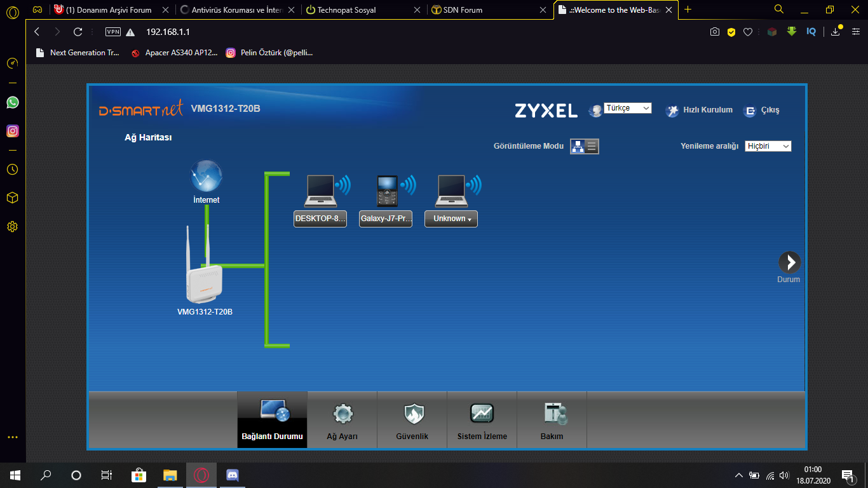The height and width of the screenshot is (488, 868).
Task: Open the Windows notification center
Action: click(x=847, y=475)
